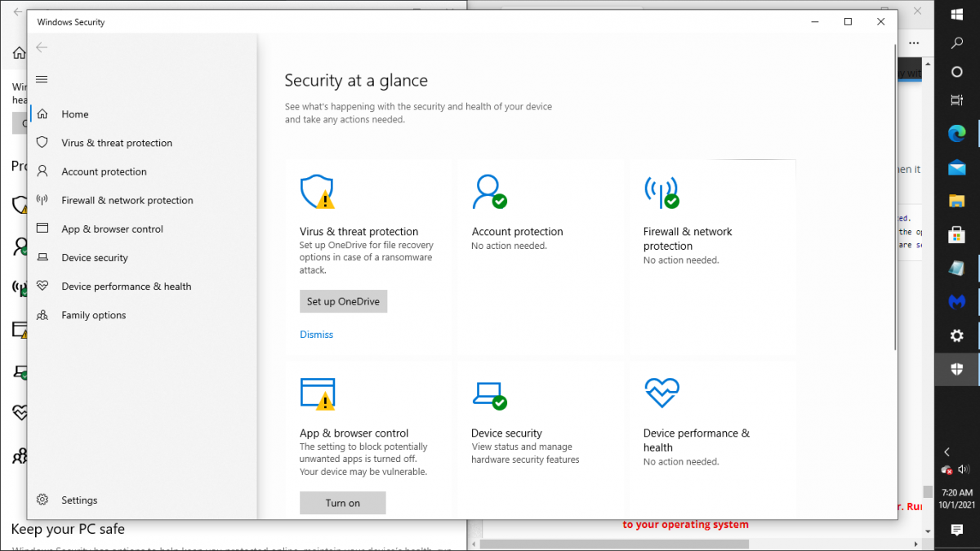This screenshot has height=551, width=980.
Task: Click Turn on for App & browser control
Action: click(343, 503)
